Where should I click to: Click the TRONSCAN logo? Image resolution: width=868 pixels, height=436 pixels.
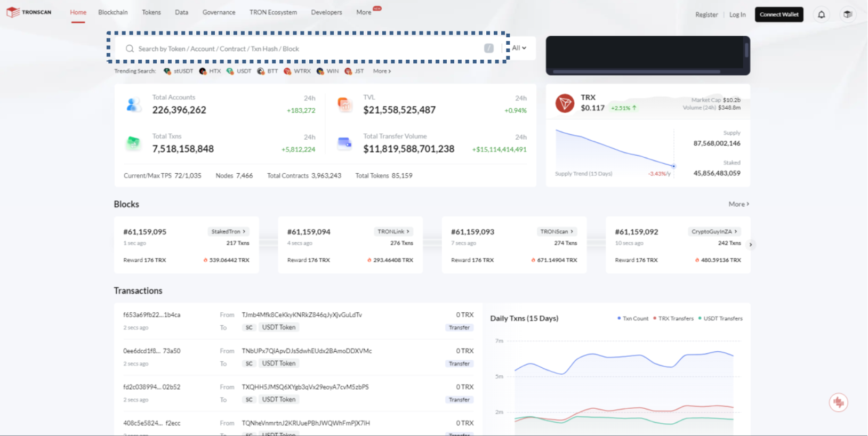tap(29, 12)
